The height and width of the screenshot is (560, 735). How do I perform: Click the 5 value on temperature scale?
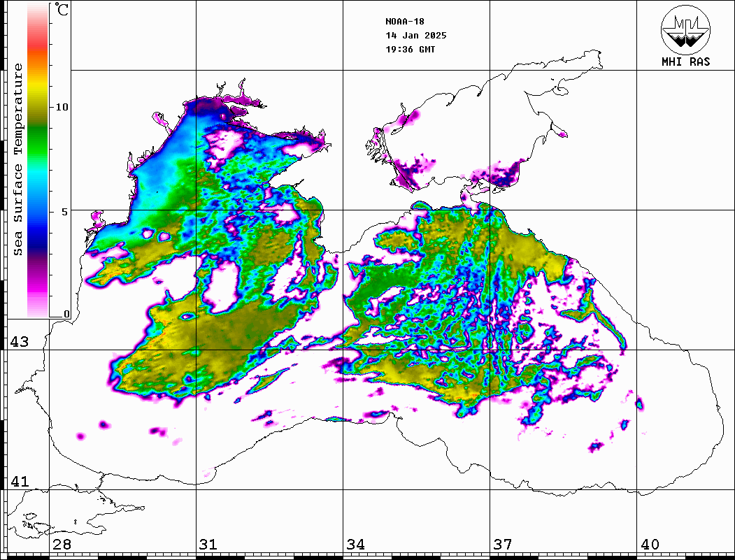click(x=65, y=212)
